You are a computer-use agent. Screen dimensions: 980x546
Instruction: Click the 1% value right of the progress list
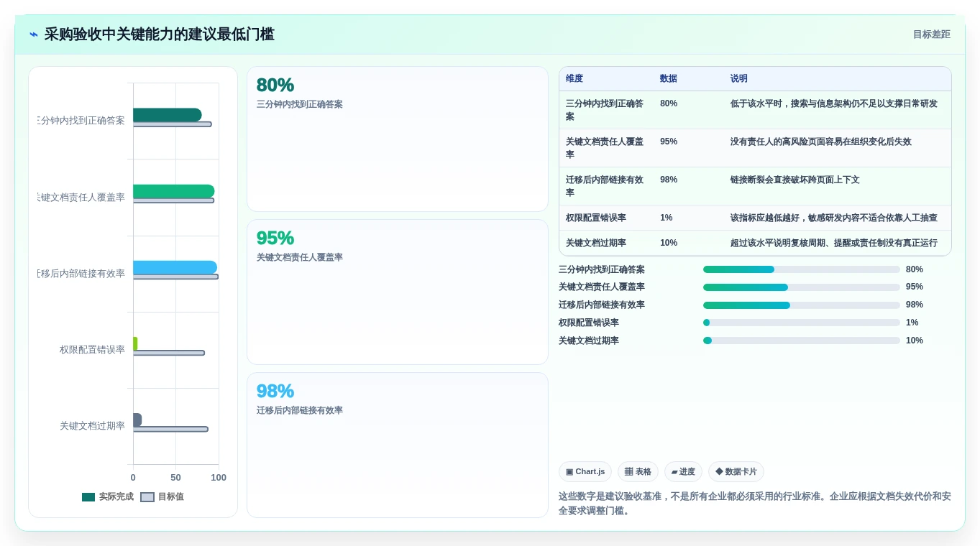(x=912, y=323)
